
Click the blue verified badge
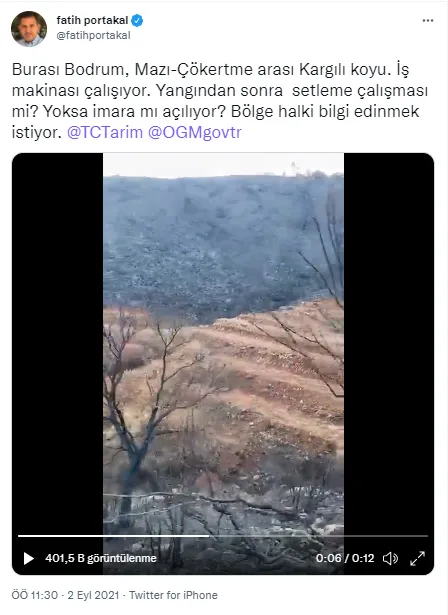pos(137,20)
